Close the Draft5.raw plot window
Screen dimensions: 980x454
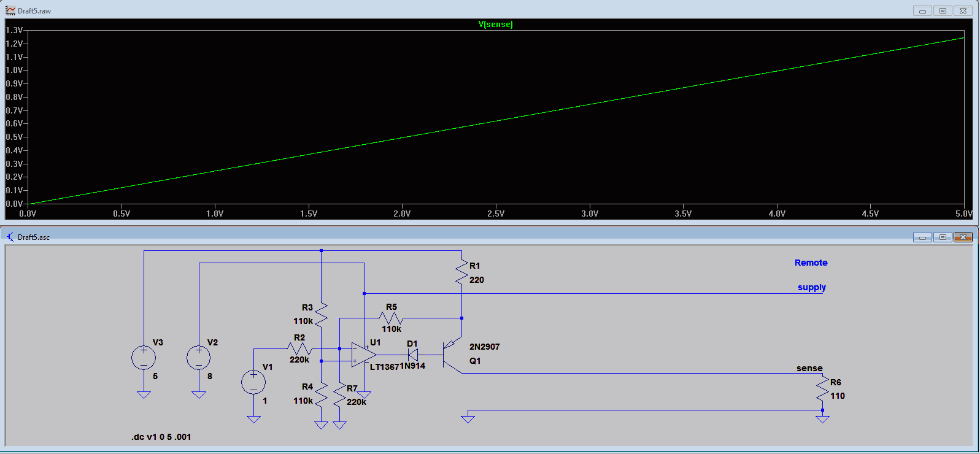click(963, 10)
